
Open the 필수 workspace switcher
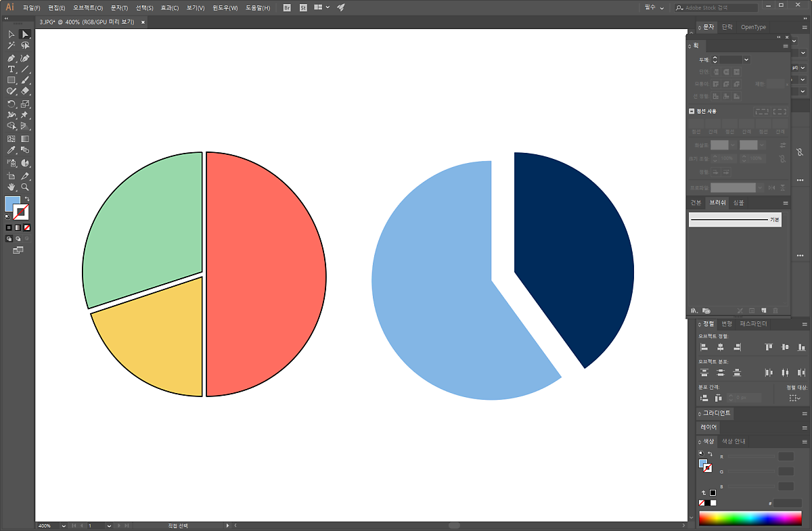654,7
